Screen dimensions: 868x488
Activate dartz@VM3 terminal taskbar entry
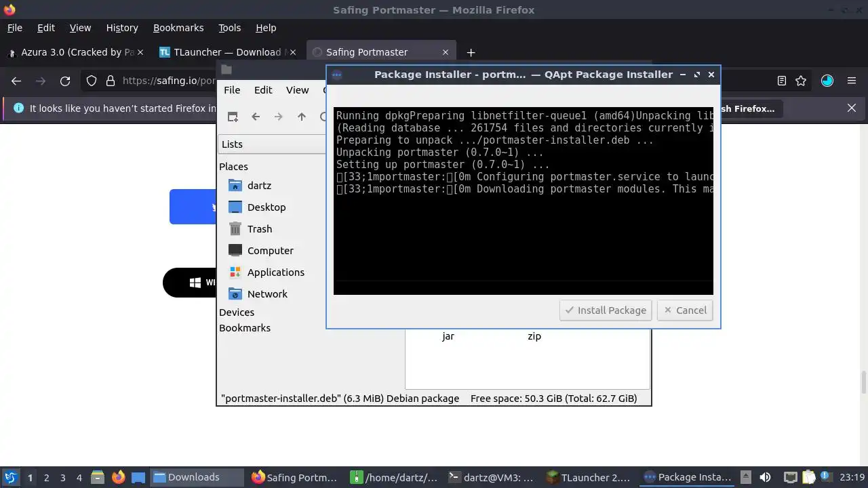492,477
